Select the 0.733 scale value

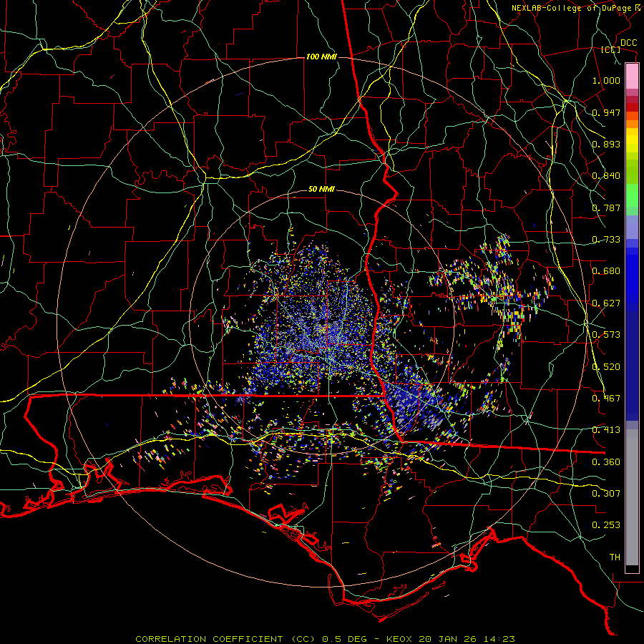606,240
